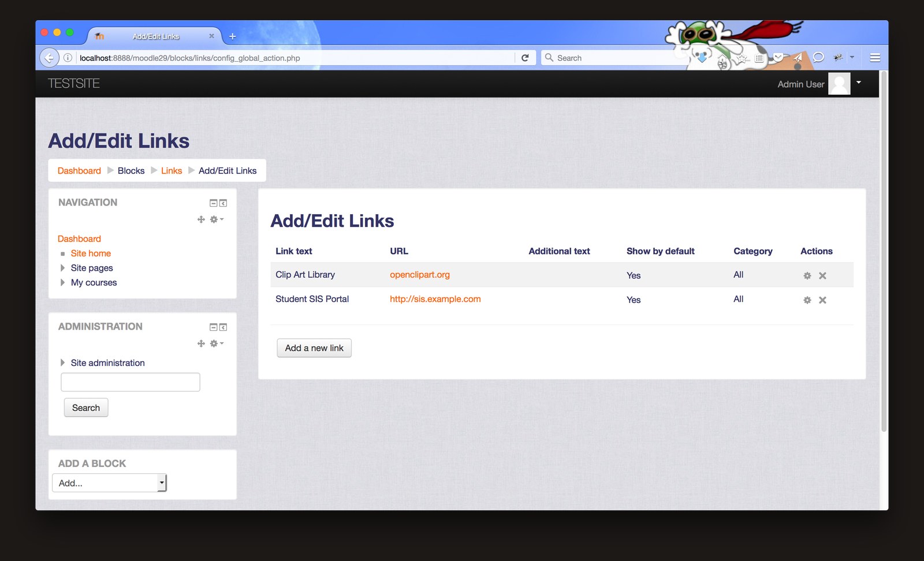Open Administration block gear actions menu
The height and width of the screenshot is (561, 924).
coord(217,343)
